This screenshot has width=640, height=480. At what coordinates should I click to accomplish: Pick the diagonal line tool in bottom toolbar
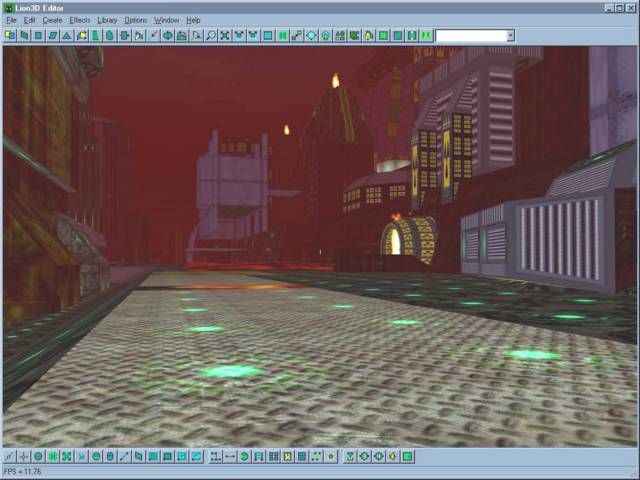124,456
